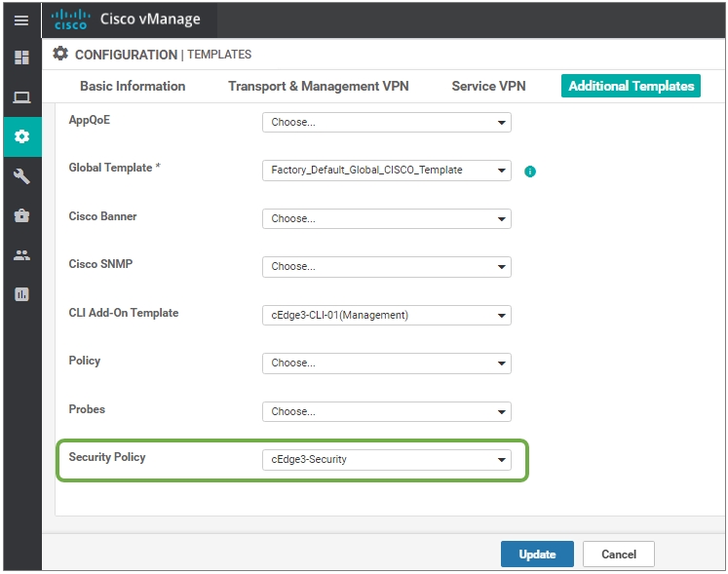Screen dimensions: 728x574
Task: Click the Update button
Action: tap(537, 555)
